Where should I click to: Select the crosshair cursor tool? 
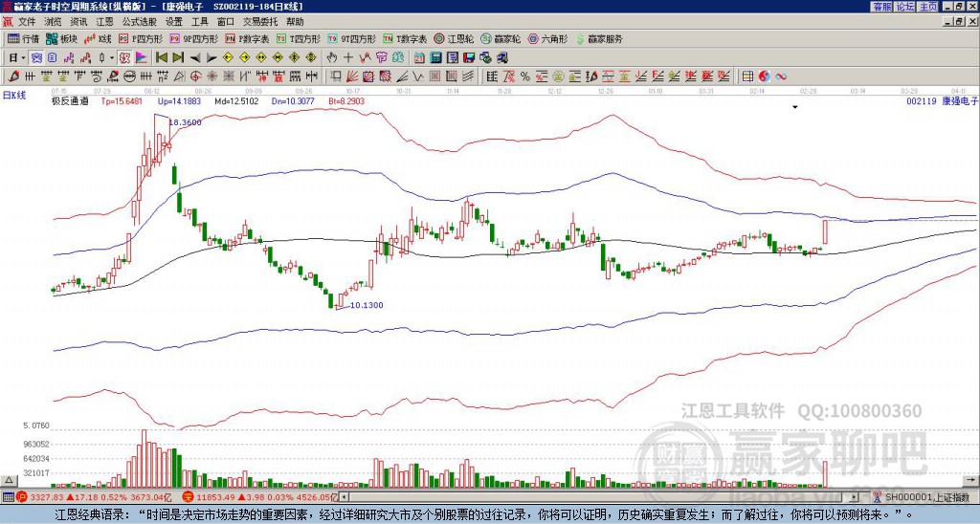(348, 58)
